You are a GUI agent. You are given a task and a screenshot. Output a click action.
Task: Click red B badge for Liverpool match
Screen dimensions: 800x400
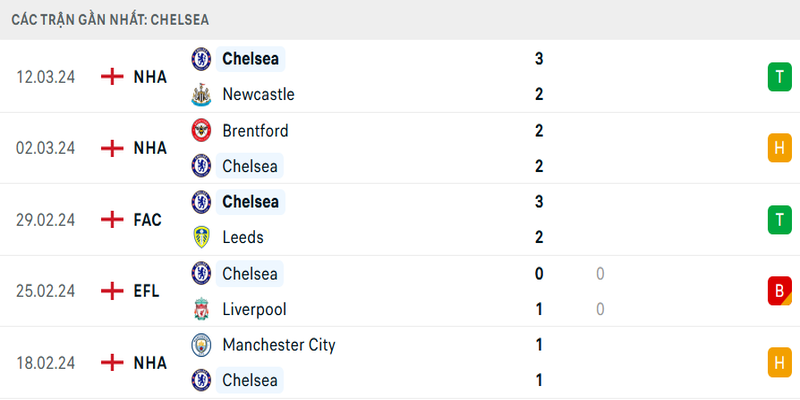click(x=779, y=291)
